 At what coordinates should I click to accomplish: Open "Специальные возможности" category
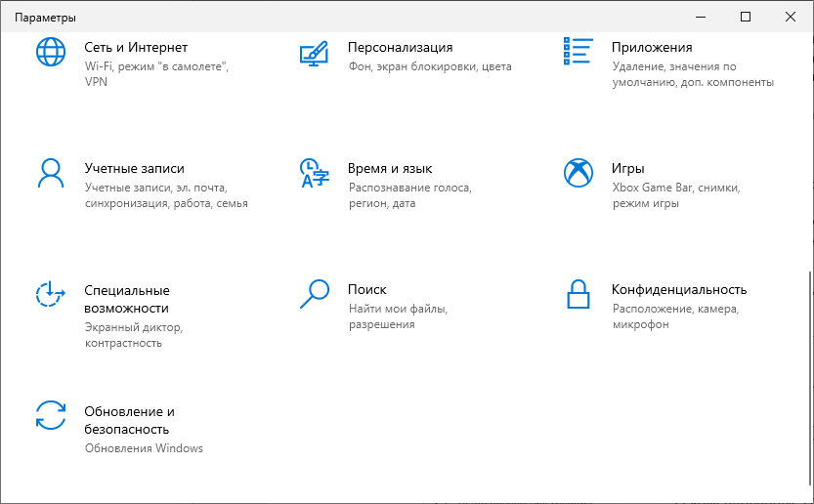click(x=127, y=299)
